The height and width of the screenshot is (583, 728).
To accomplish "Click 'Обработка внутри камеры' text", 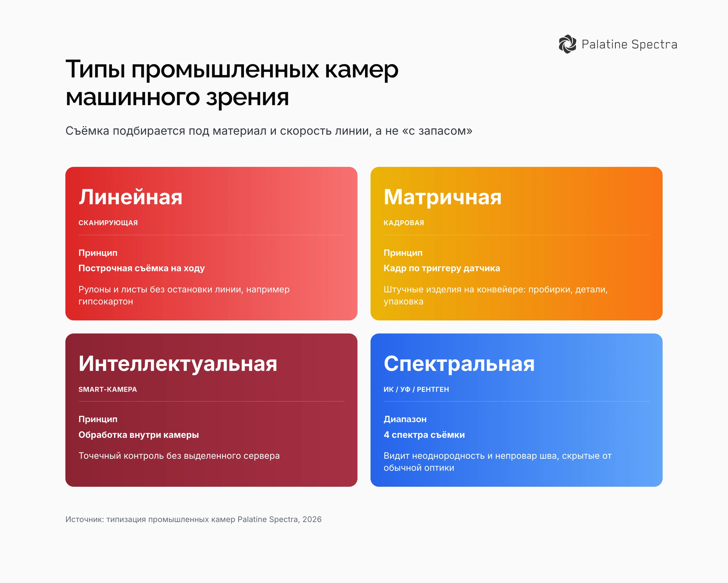I will [x=138, y=435].
